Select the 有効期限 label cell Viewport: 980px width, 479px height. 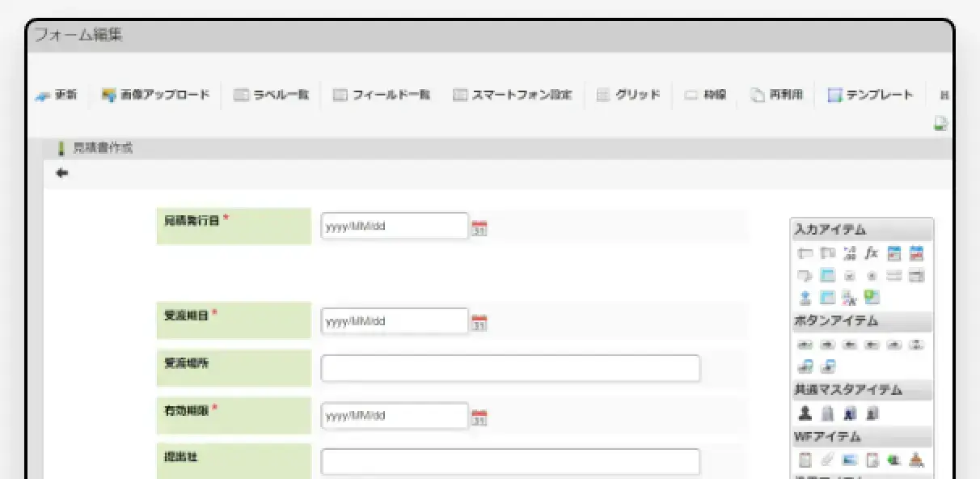(234, 415)
